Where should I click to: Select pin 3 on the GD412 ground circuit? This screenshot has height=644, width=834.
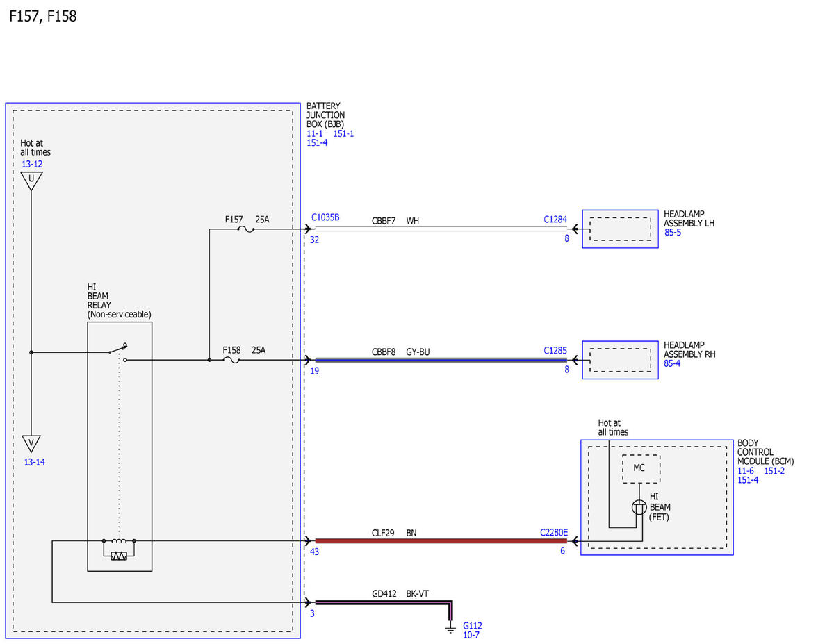coord(312,613)
